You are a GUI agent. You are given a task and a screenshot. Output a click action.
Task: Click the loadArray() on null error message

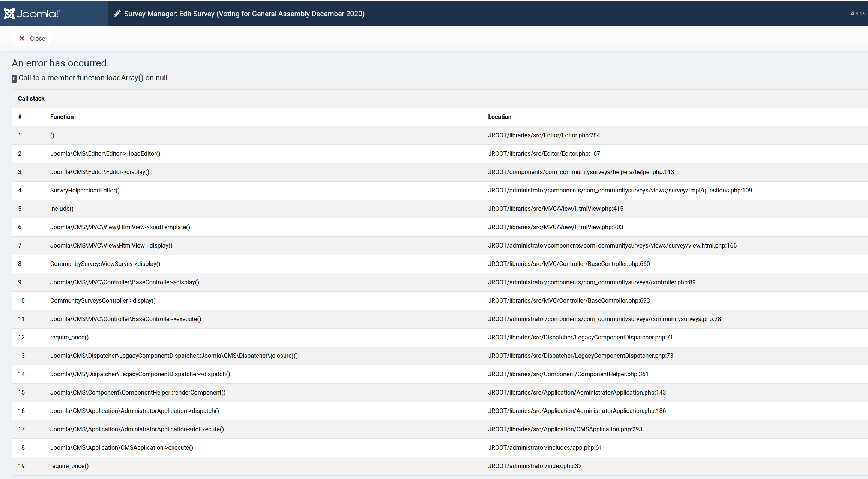click(93, 78)
